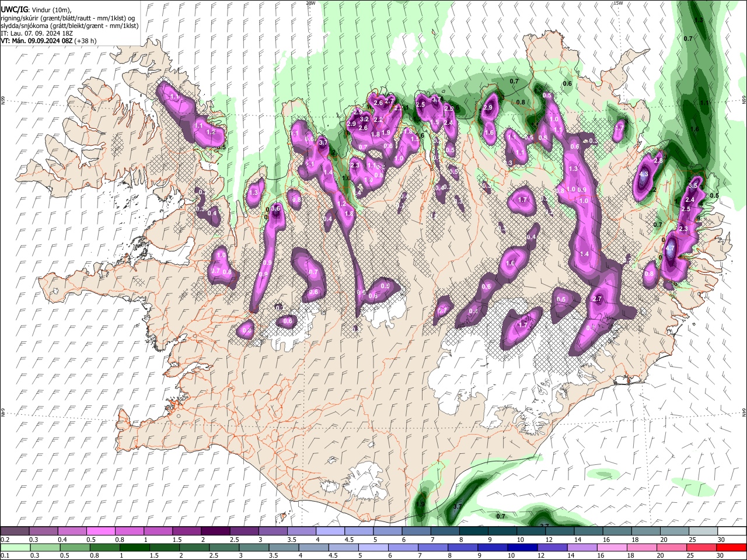Click the light grey 25 swatch in upper legend row
The image size is (747, 560).
click(x=703, y=531)
